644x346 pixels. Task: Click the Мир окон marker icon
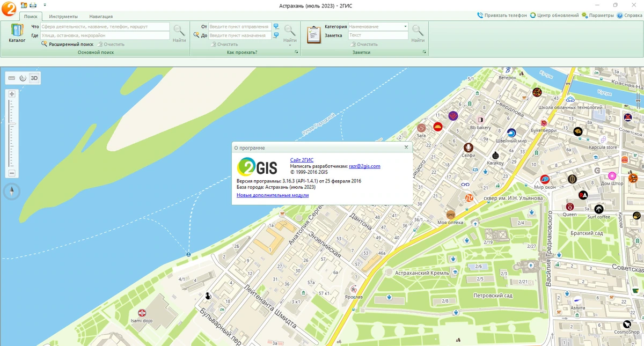click(x=545, y=180)
